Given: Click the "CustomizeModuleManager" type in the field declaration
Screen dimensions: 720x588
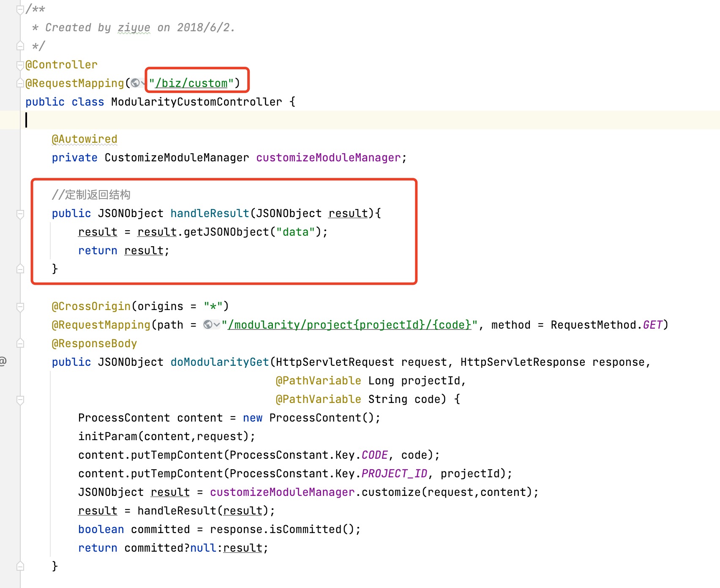Looking at the screenshot, I should (177, 158).
